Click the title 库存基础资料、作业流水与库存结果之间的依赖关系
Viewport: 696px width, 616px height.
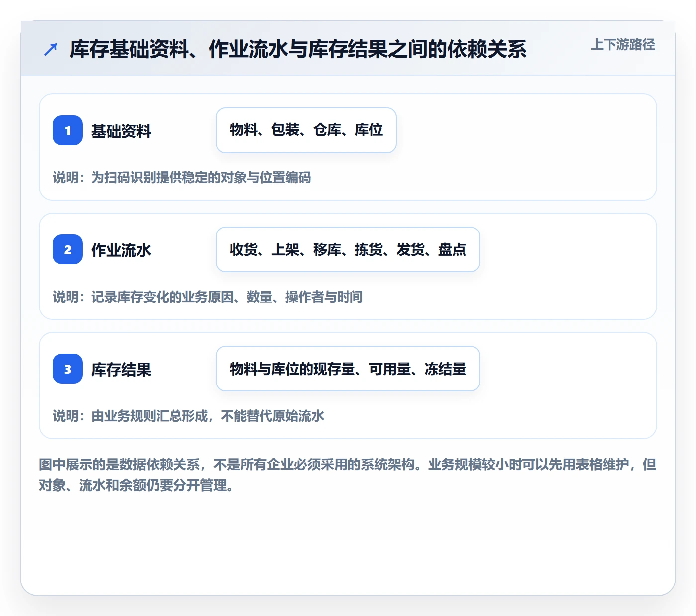tap(298, 49)
